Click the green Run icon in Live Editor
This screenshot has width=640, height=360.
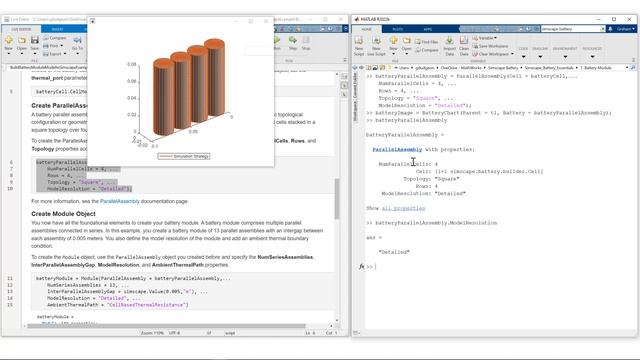(277, 40)
